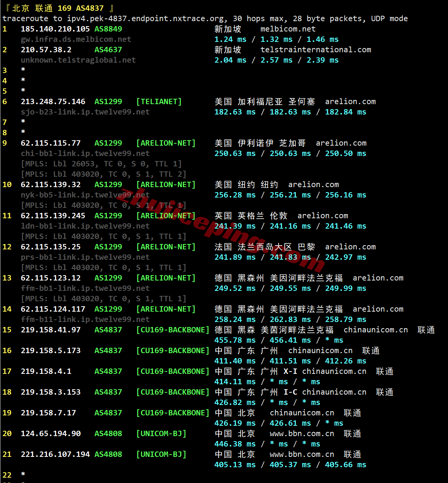Select unknown.telstraglobal.net hostname
The height and width of the screenshot is (483, 448).
tap(78, 60)
